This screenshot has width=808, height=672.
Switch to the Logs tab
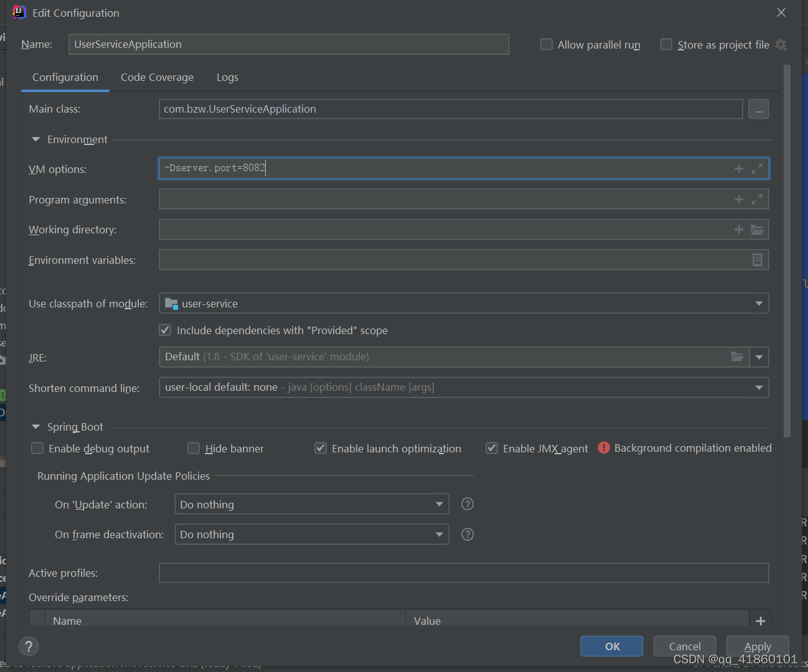coord(227,77)
